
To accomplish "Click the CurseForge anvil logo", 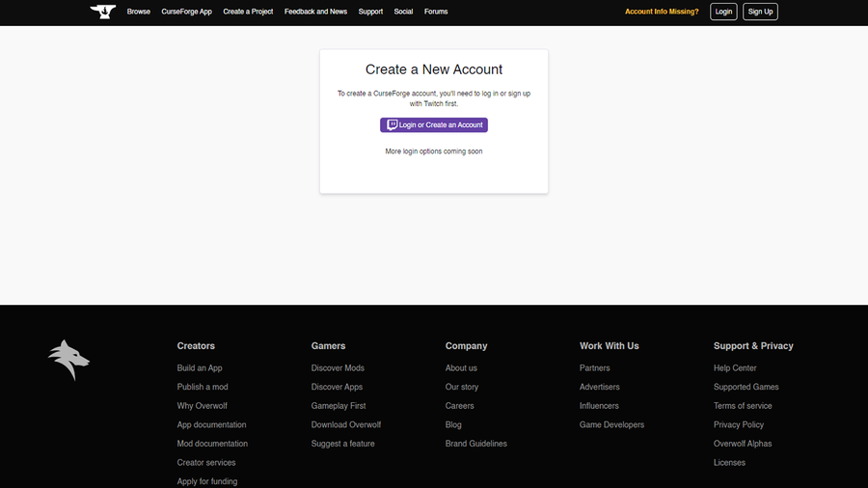I will 102,12.
